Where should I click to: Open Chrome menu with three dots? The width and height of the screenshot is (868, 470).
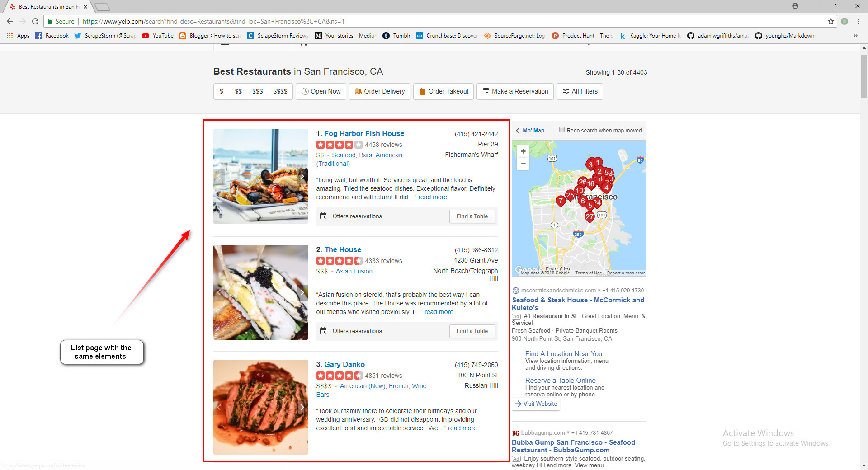858,21
